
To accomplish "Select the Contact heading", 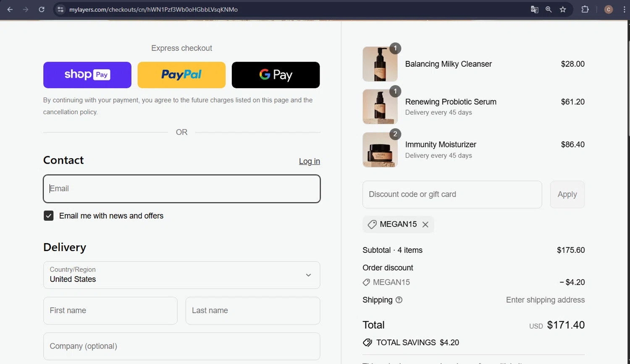I will point(63,160).
